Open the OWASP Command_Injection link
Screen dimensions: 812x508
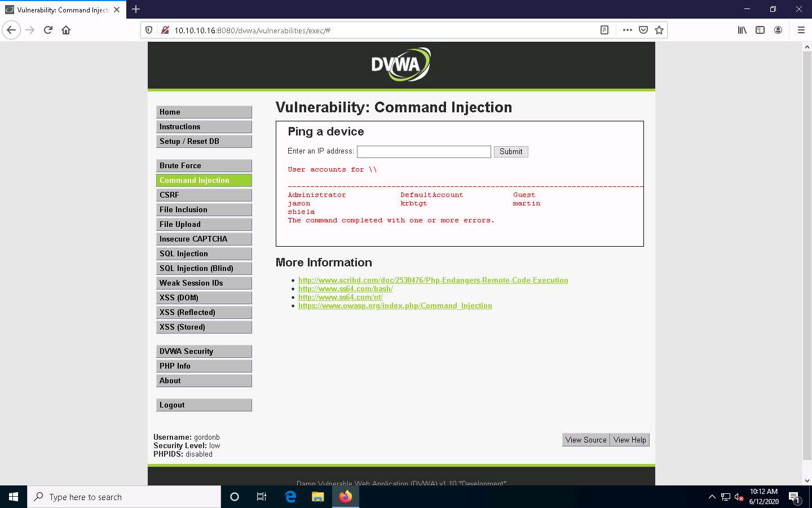[x=395, y=305]
